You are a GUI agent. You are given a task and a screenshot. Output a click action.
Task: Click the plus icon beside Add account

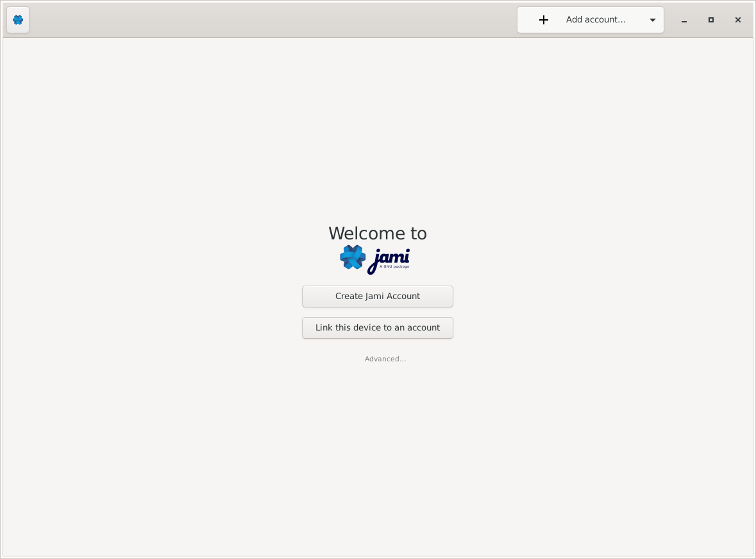point(543,20)
